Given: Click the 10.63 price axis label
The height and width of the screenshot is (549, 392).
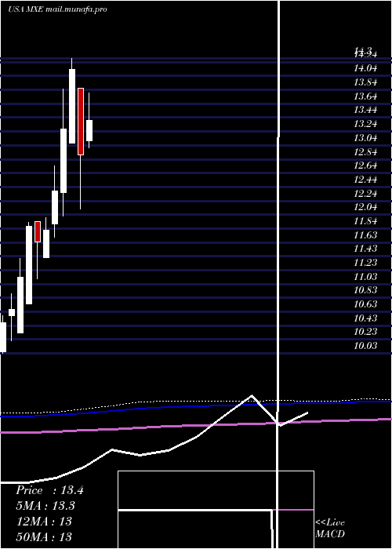Looking at the screenshot, I should 365,304.
